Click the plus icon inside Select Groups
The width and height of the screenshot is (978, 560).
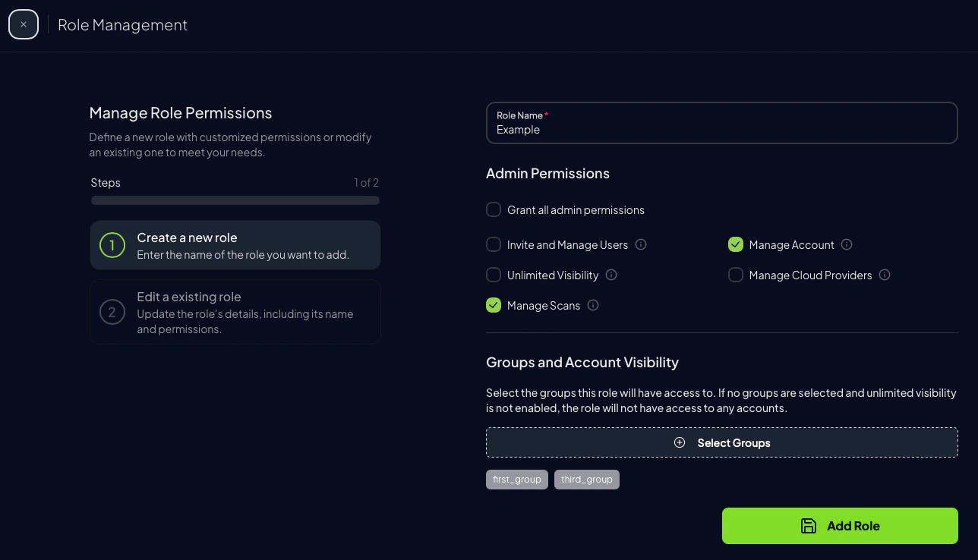680,442
